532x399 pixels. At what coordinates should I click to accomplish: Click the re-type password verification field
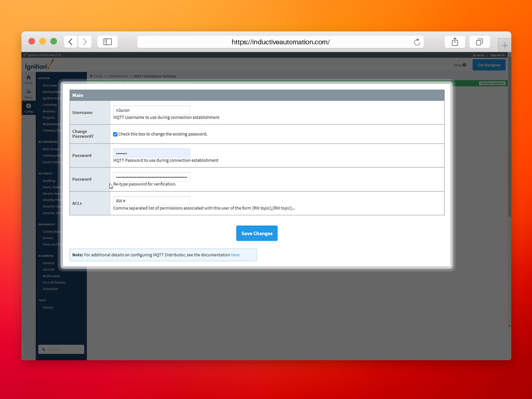point(151,177)
